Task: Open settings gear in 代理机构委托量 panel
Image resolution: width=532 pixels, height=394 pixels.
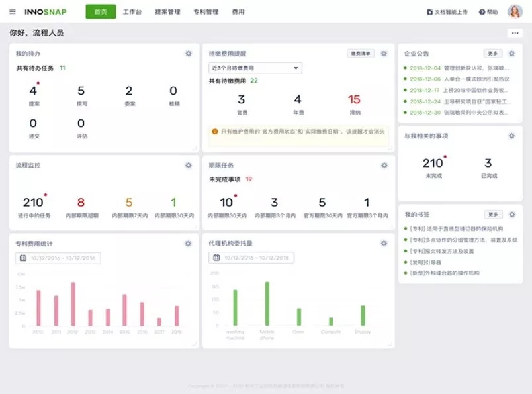Action: pos(384,244)
